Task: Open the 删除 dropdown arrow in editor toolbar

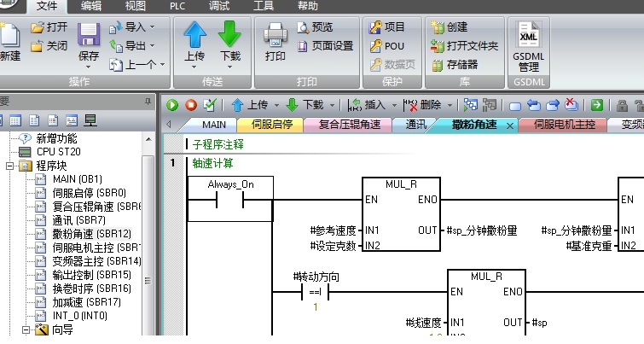Action: click(450, 105)
